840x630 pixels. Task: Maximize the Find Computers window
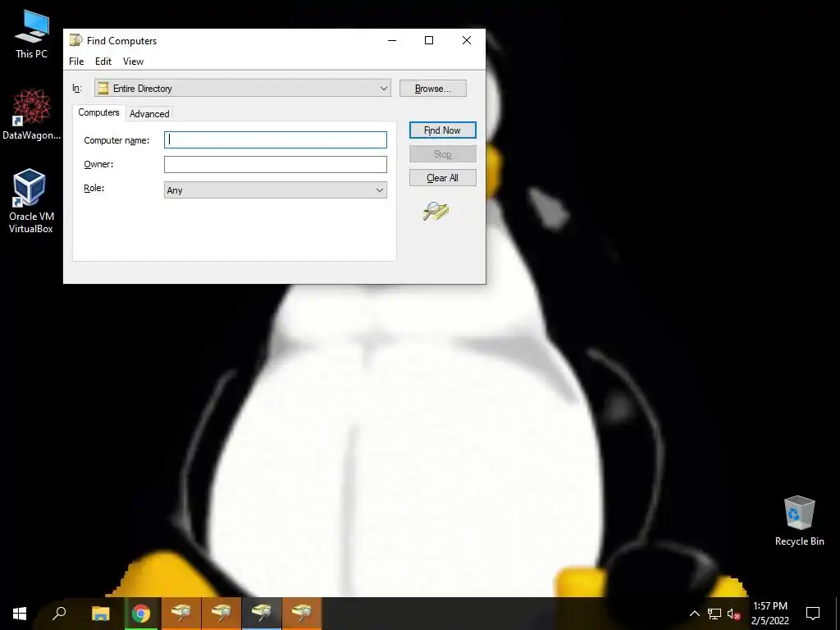tap(429, 40)
